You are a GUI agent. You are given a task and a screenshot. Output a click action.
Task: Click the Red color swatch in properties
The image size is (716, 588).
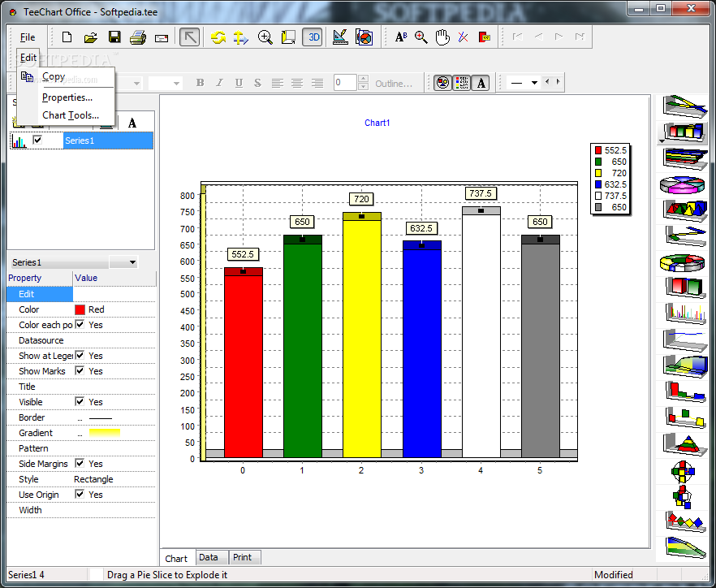80,309
